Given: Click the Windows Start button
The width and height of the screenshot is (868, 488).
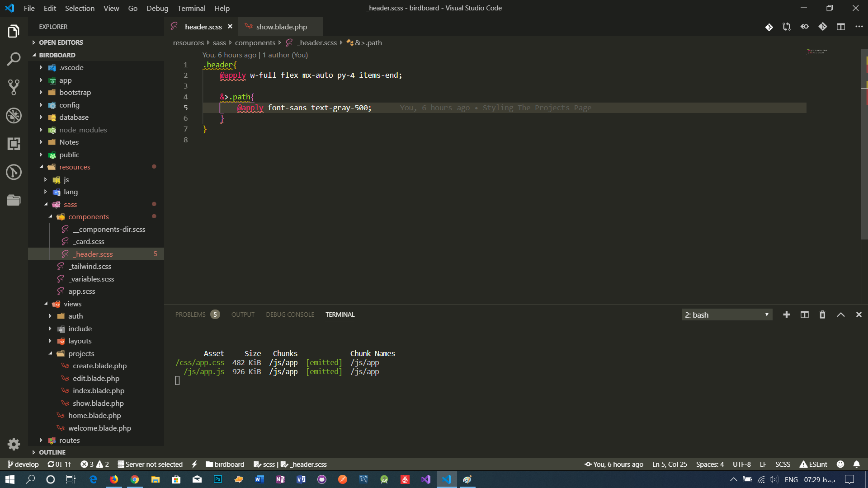Looking at the screenshot, I should coord(10,479).
